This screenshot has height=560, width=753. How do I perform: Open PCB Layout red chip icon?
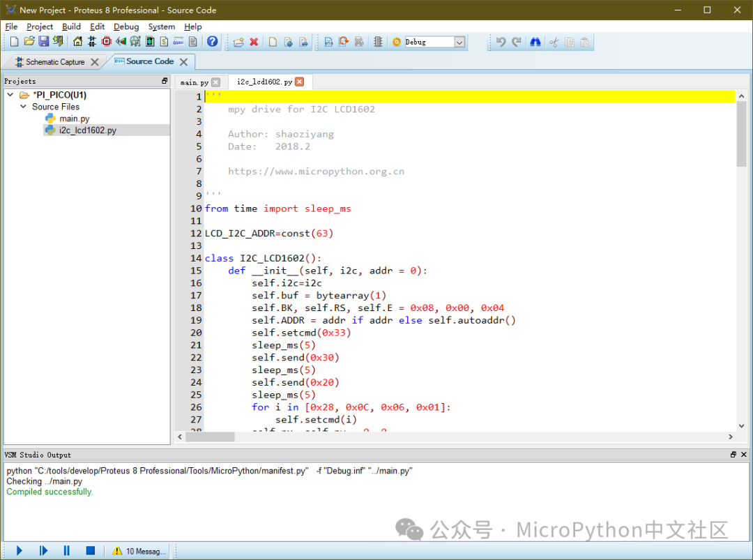click(x=107, y=42)
